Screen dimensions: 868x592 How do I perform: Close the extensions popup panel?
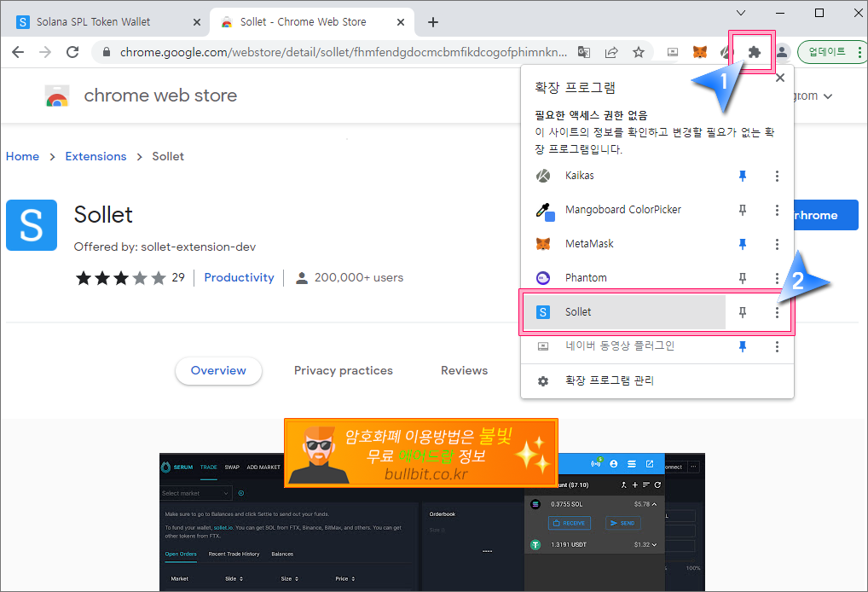coord(780,78)
